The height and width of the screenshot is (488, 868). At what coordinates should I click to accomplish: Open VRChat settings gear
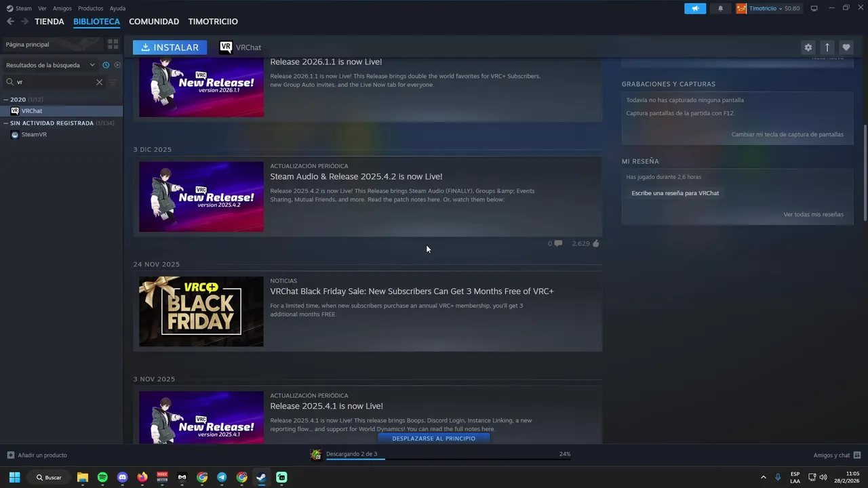pyautogui.click(x=808, y=47)
